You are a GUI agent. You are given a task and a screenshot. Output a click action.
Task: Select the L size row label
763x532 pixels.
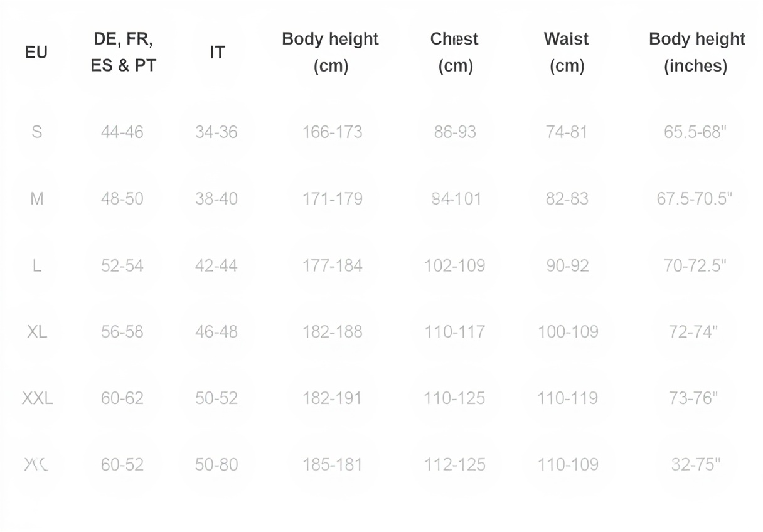(x=37, y=266)
